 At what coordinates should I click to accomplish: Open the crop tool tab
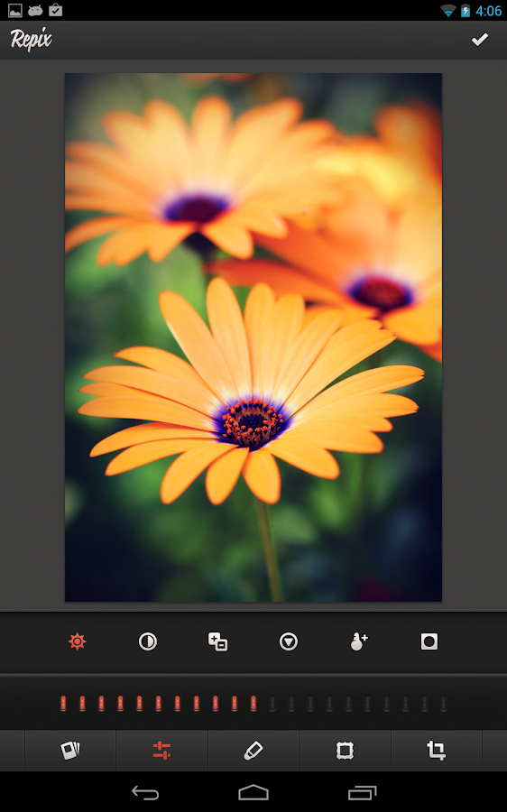point(436,751)
